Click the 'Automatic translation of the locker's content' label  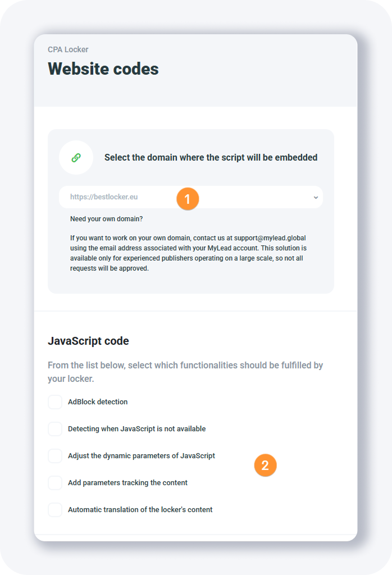[140, 510]
